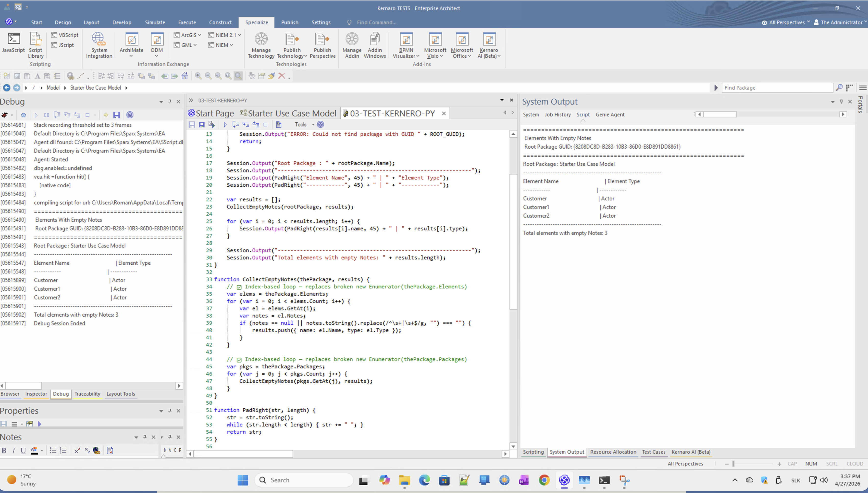Open the Kernaro AI (Beta) bottom tab
The image size is (868, 493).
(x=691, y=452)
